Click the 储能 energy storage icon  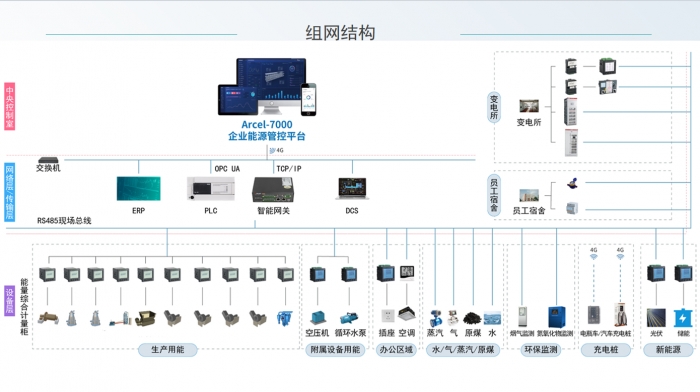[683, 318]
